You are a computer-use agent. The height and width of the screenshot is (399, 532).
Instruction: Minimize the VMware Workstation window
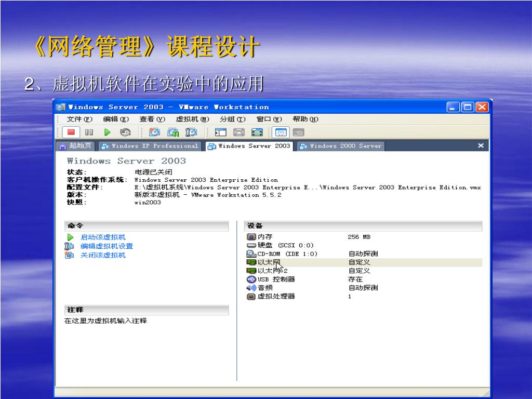click(x=453, y=107)
